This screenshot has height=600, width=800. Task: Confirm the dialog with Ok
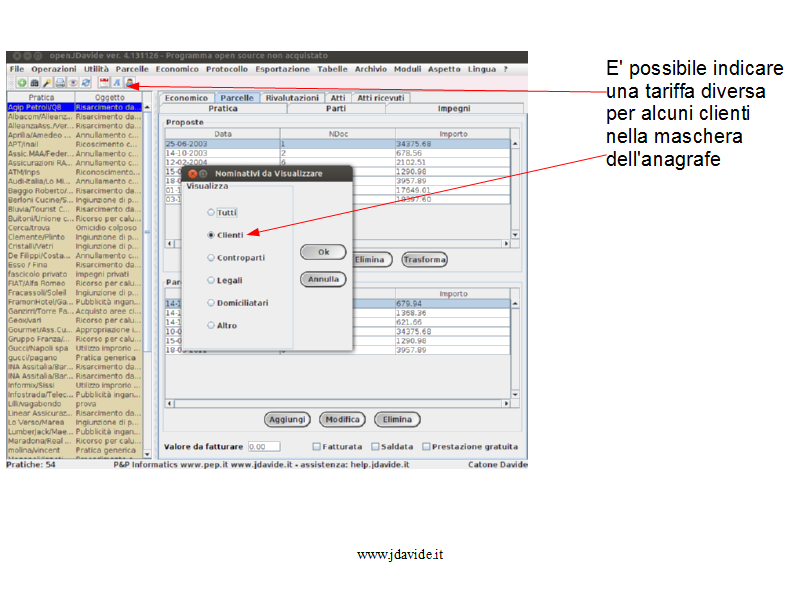[323, 252]
